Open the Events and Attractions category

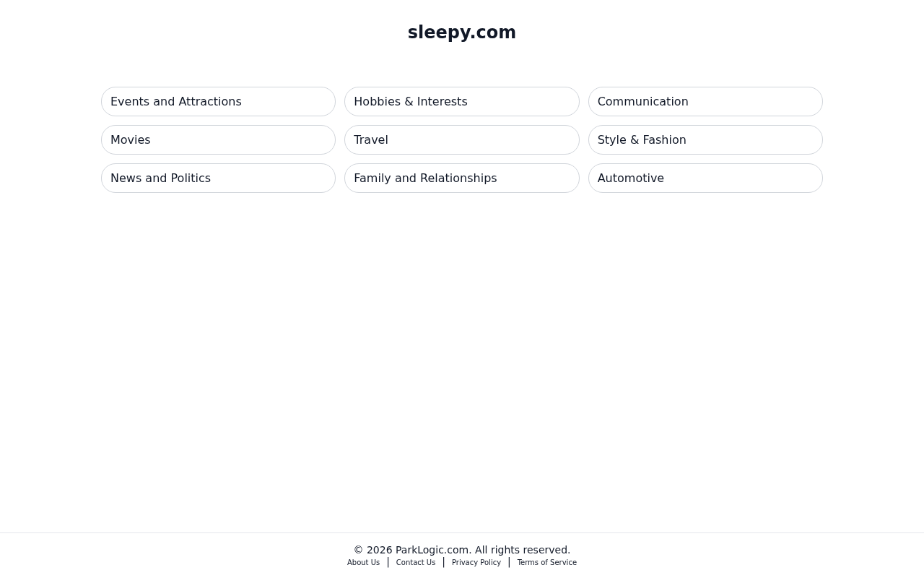218,102
